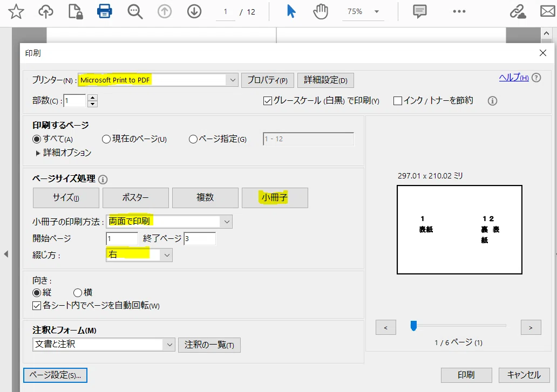The height and width of the screenshot is (392, 557).
Task: Click the star bookmark icon in toolbar
Action: [x=16, y=12]
